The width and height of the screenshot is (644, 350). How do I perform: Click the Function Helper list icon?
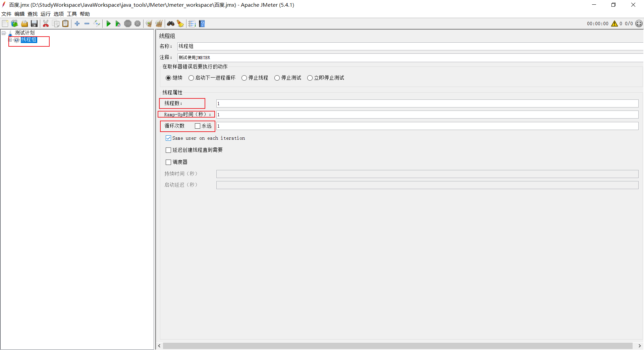192,24
